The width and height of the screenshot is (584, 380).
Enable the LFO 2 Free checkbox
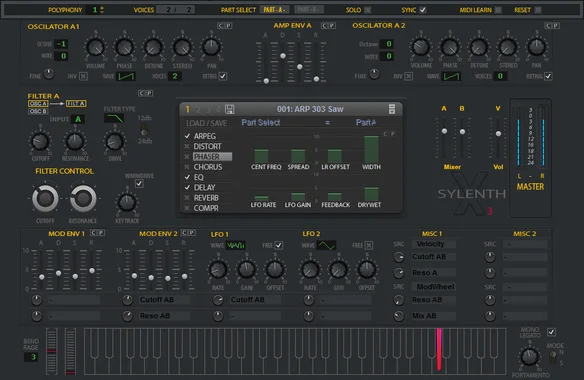369,245
